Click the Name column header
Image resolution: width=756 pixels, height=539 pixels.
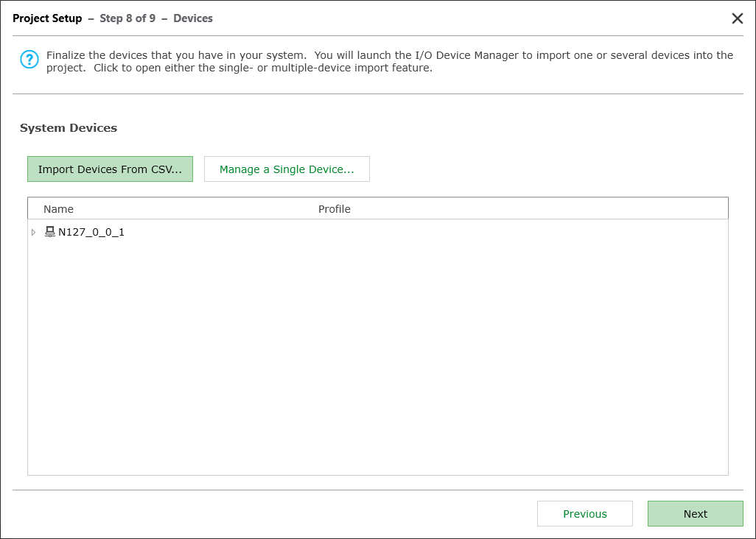pos(58,209)
